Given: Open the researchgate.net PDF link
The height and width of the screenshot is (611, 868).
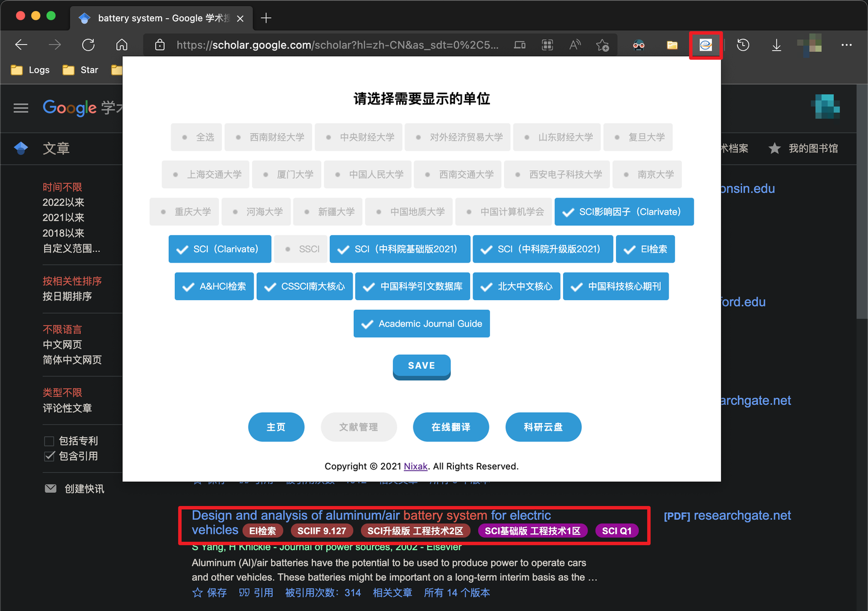Looking at the screenshot, I should coord(727,515).
